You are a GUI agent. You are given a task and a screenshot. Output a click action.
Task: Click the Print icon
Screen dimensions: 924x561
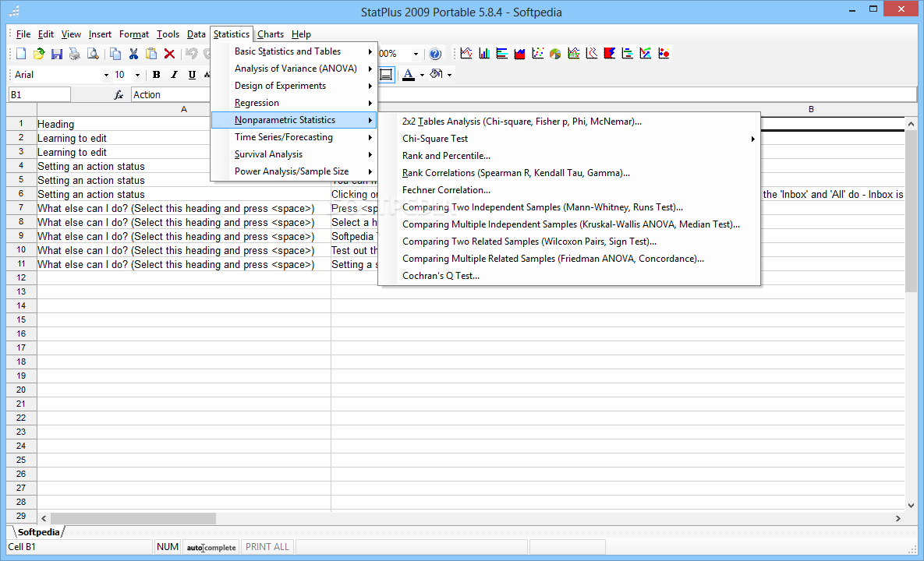[x=74, y=54]
